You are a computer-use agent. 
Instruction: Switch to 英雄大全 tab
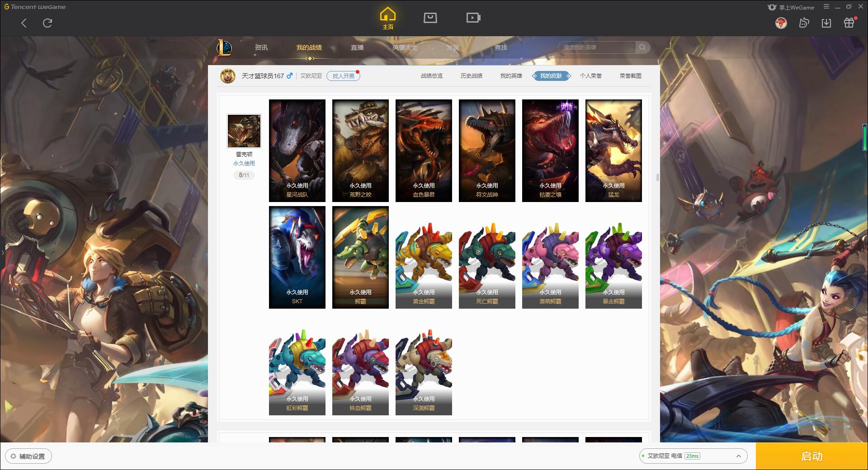[x=405, y=47]
